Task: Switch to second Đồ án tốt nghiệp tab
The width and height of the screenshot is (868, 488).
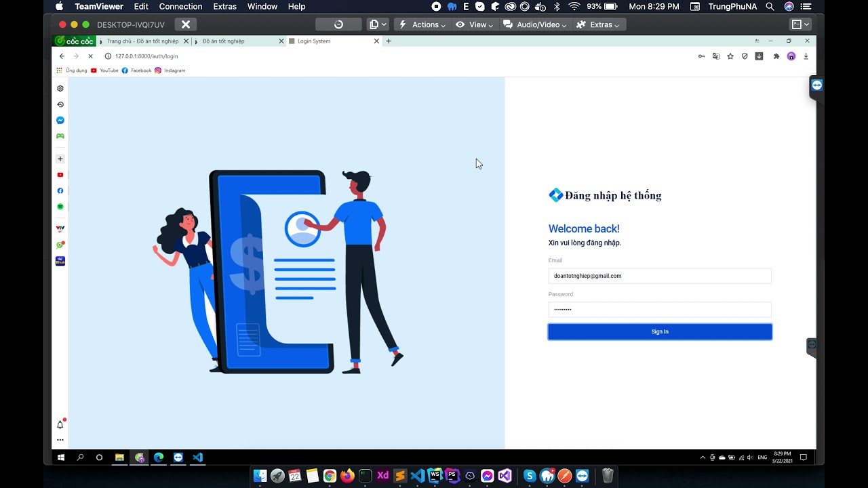Action: (239, 41)
